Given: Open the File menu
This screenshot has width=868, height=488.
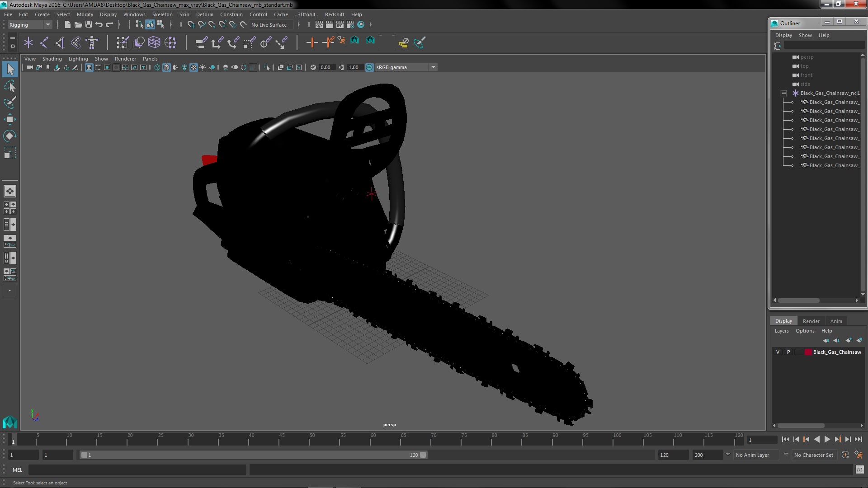Looking at the screenshot, I should (x=8, y=14).
